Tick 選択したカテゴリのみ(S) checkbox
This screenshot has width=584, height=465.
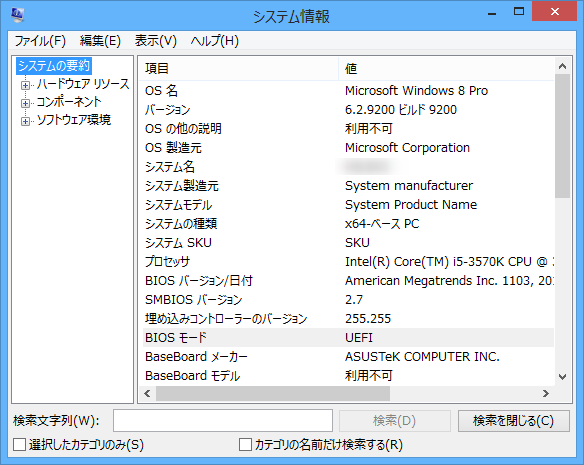[19, 445]
